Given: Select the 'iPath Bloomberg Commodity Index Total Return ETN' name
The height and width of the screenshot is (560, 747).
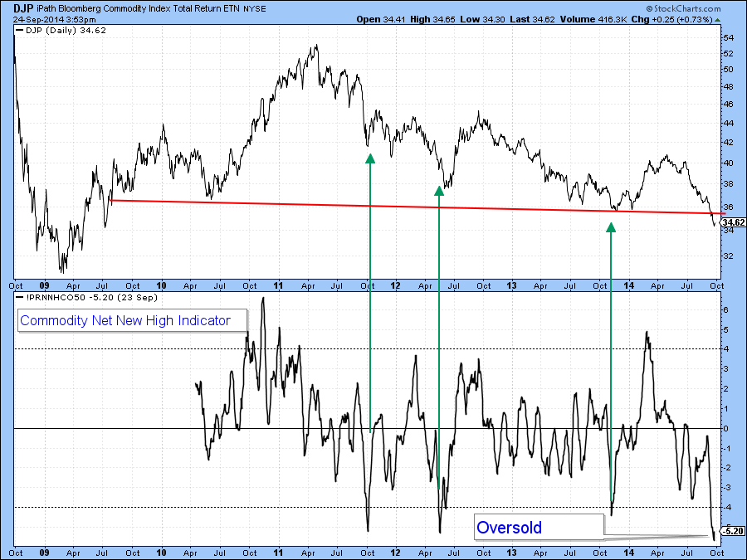Looking at the screenshot, I should pyautogui.click(x=138, y=8).
